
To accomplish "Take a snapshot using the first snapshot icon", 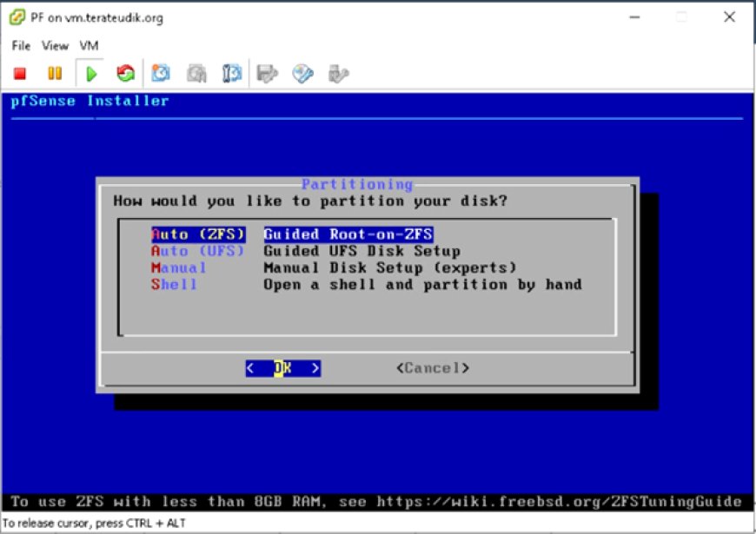I will point(161,74).
